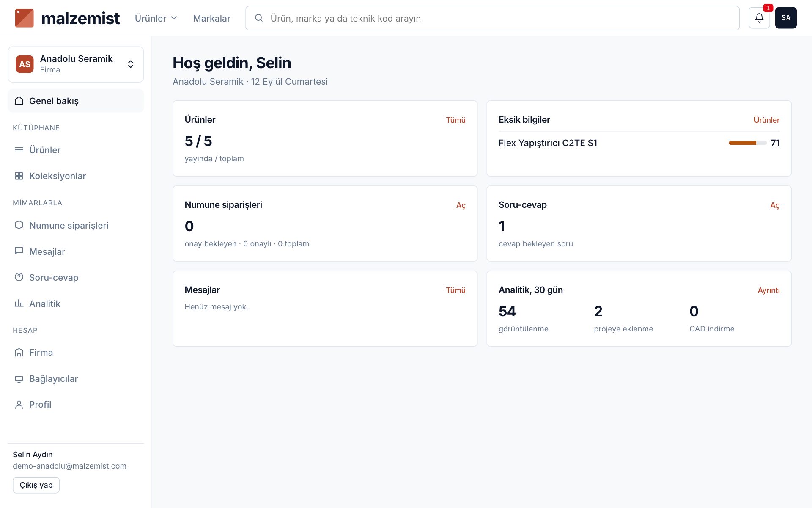Click the Henüz mesaj yok text

216,306
